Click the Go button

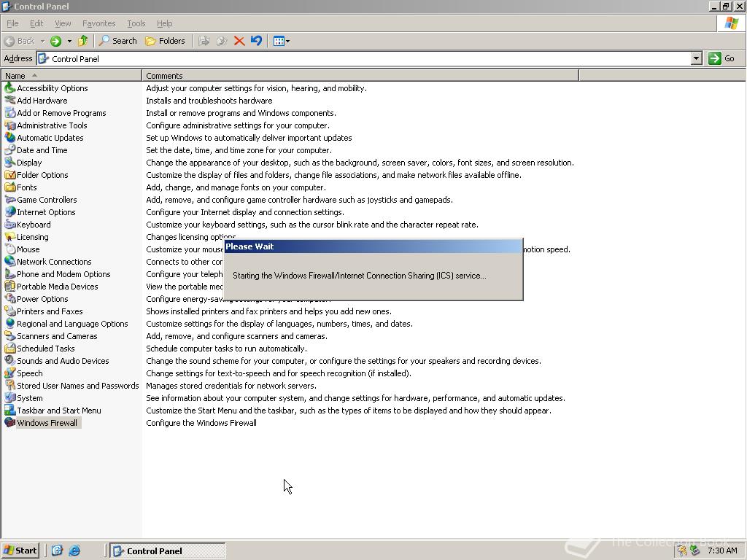[x=722, y=58]
